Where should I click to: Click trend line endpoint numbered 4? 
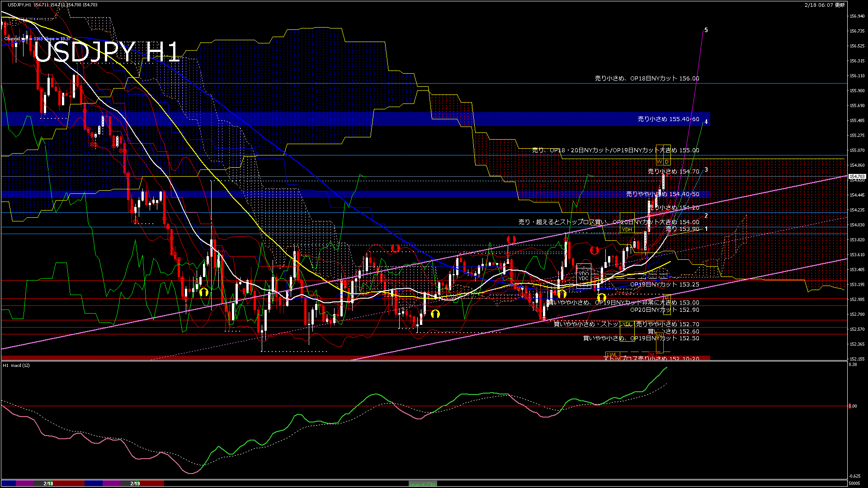point(706,122)
